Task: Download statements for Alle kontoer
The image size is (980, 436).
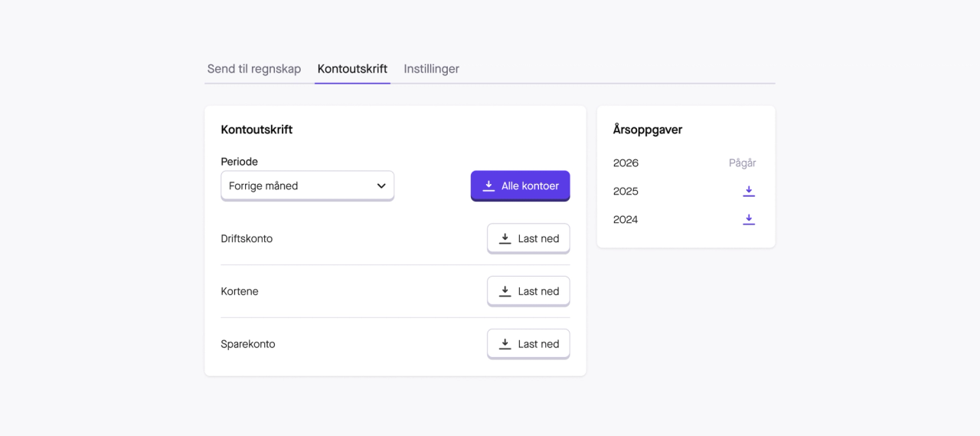Action: (521, 185)
